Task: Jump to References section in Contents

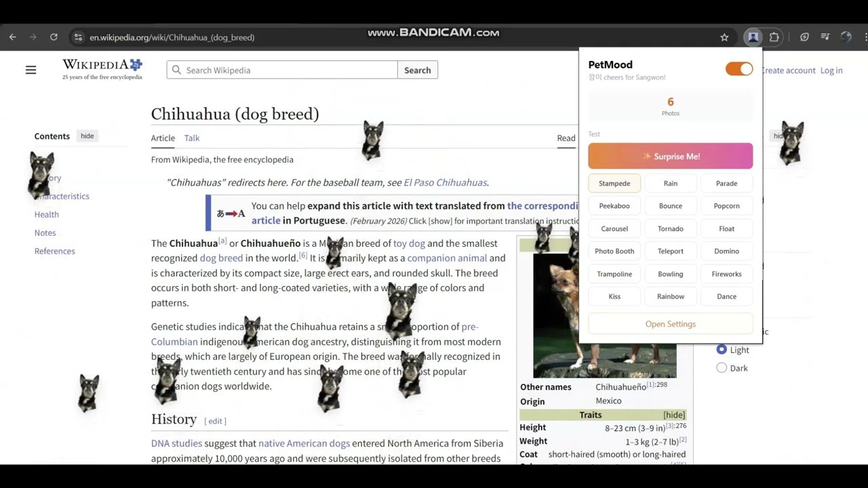Action: 55,251
